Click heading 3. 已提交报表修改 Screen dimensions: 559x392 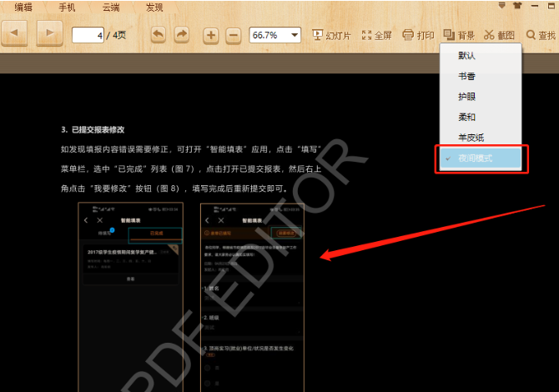coord(93,130)
